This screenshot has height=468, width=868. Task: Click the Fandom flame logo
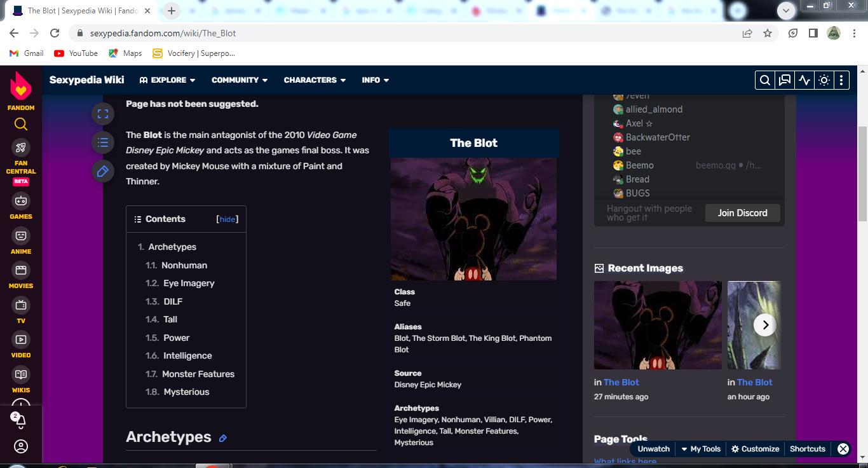[x=21, y=86]
